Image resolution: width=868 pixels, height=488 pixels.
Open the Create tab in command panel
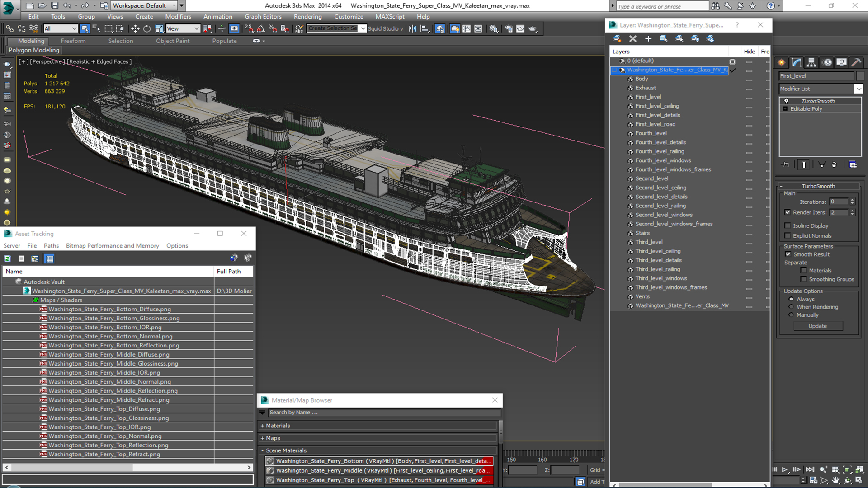pos(781,62)
